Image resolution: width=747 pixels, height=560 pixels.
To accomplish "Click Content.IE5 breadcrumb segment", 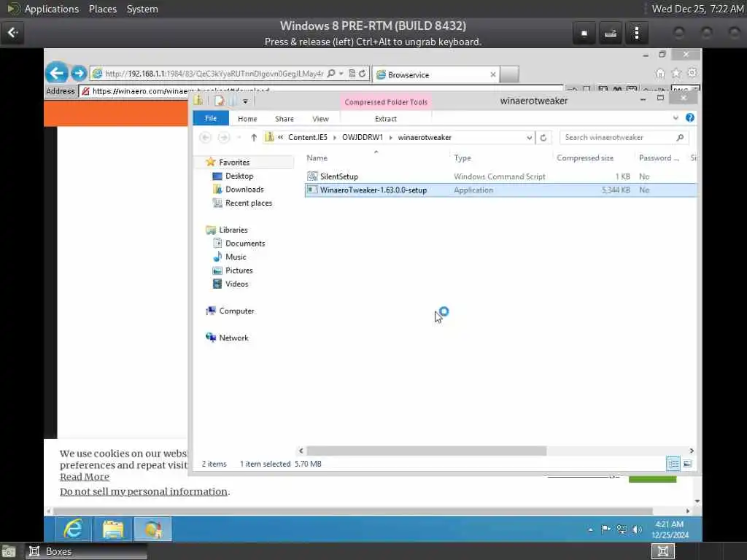I will click(308, 138).
